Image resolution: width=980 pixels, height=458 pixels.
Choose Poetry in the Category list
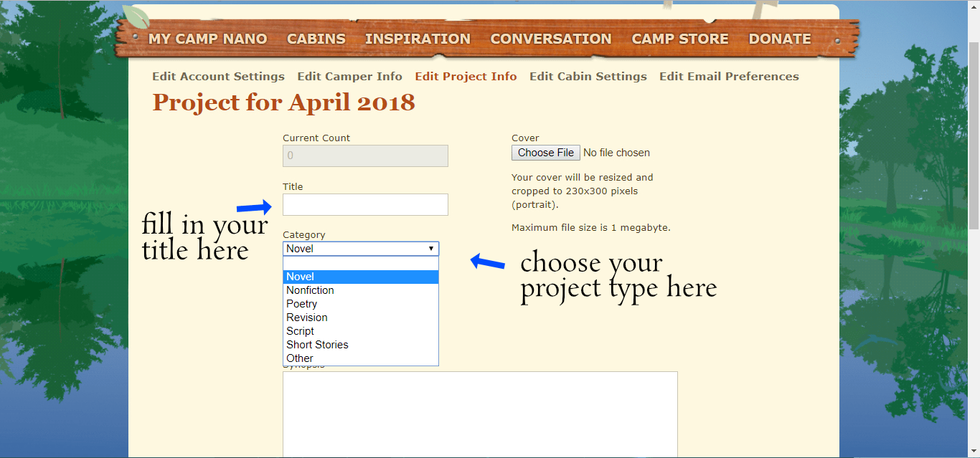361,304
